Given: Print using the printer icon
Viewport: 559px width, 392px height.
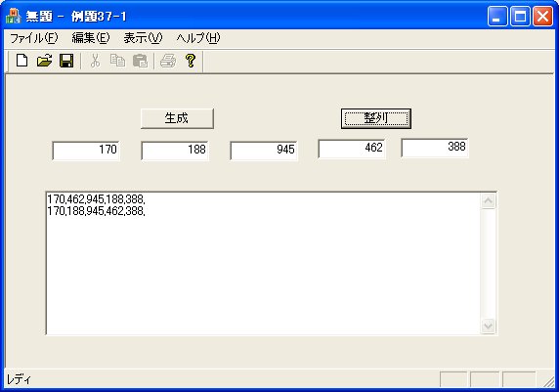Looking at the screenshot, I should (168, 61).
